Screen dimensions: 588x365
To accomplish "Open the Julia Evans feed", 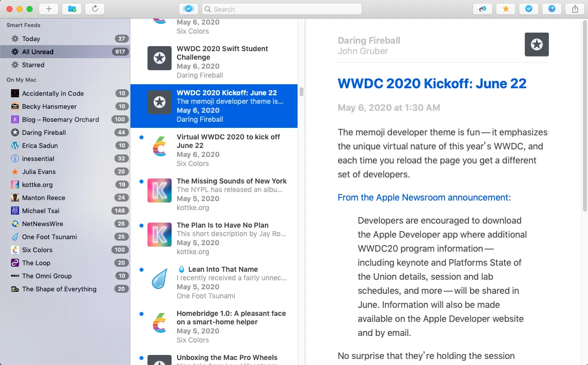I will (x=65, y=171).
